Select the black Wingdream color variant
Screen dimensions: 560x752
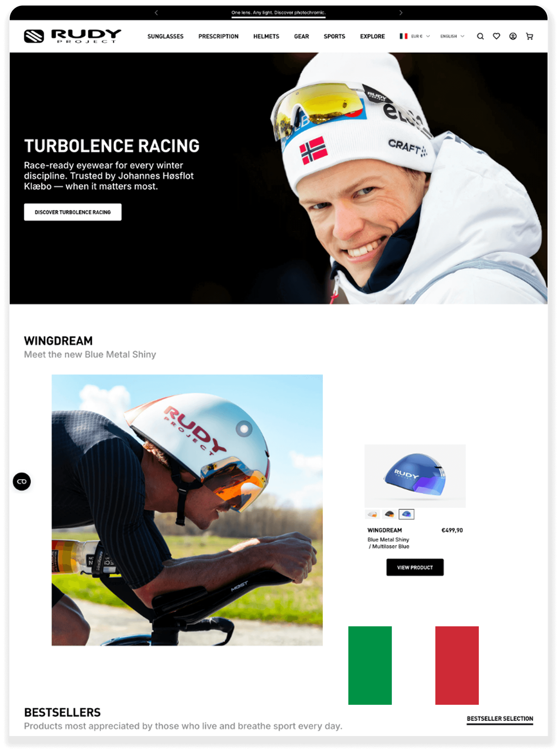click(389, 514)
